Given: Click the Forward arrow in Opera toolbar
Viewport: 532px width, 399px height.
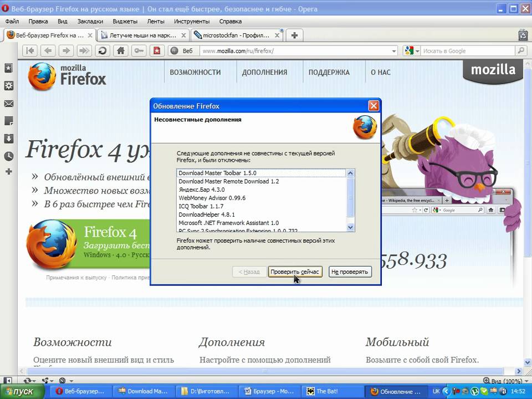Looking at the screenshot, I should [x=66, y=51].
